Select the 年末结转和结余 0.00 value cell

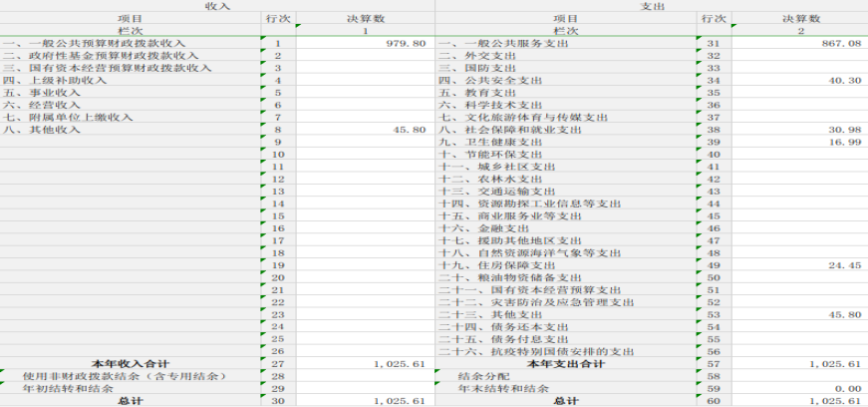(x=800, y=389)
